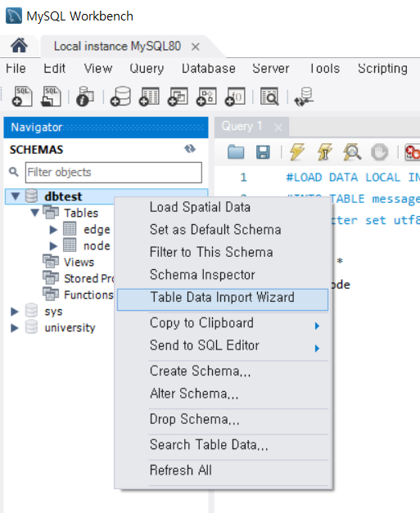Open a script file folder icon
The height and width of the screenshot is (513, 420).
point(236,152)
